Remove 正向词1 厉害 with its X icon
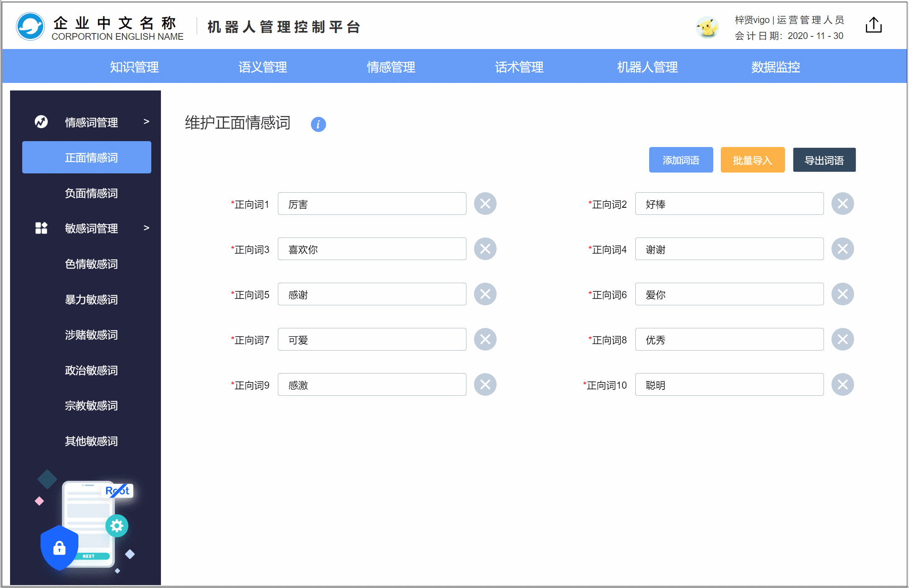Screen dimensions: 909x588 [x=485, y=204]
